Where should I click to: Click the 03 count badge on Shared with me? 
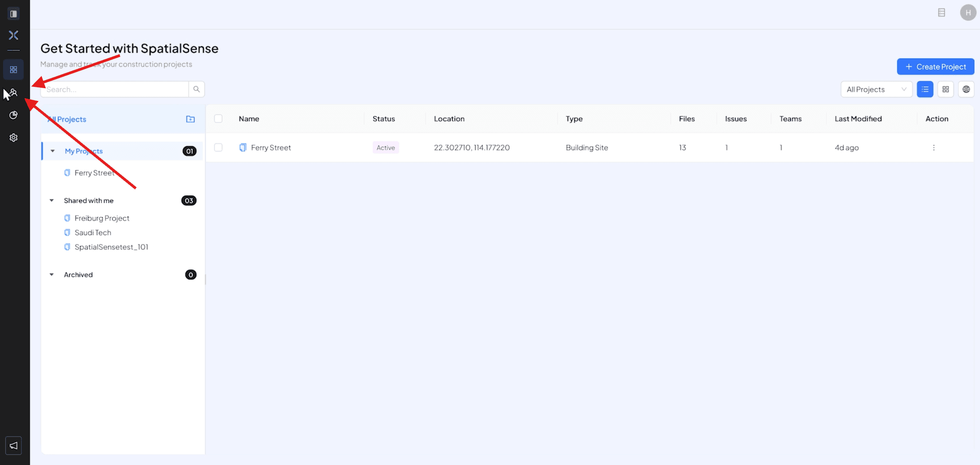pyautogui.click(x=189, y=200)
